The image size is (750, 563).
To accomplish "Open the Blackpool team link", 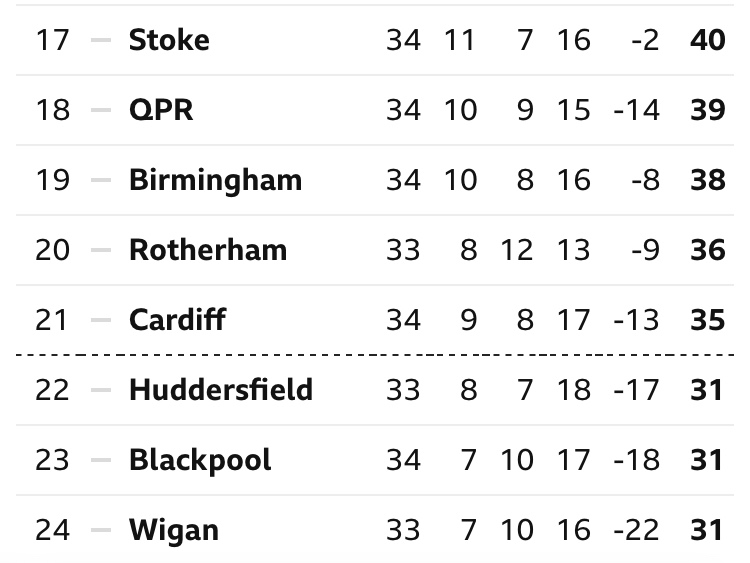I will coord(200,459).
